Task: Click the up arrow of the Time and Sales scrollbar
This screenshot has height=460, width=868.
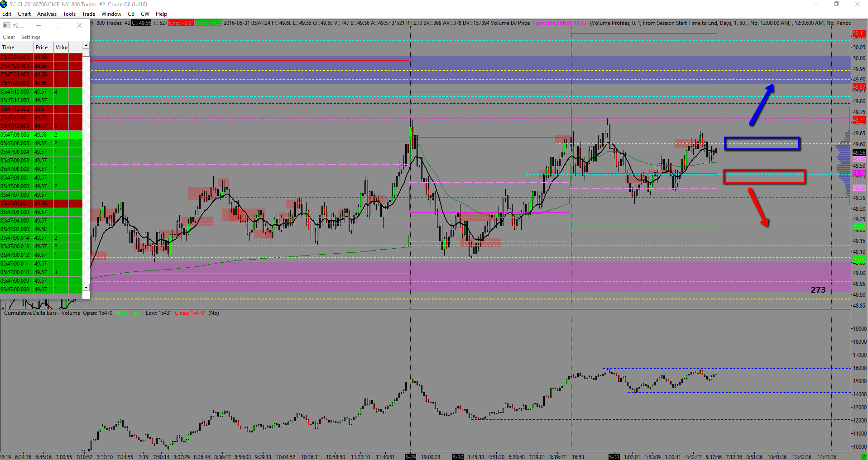Action: click(86, 46)
